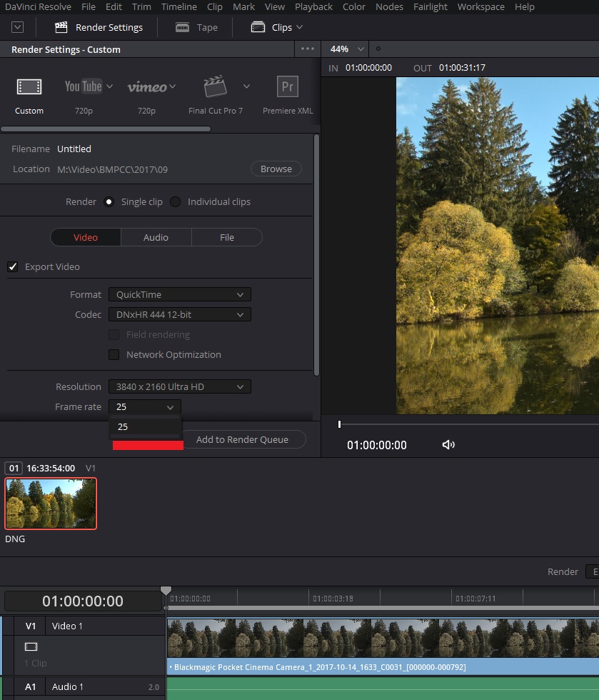Image resolution: width=599 pixels, height=700 pixels.
Task: Select the Custom render preset icon
Action: click(x=29, y=88)
